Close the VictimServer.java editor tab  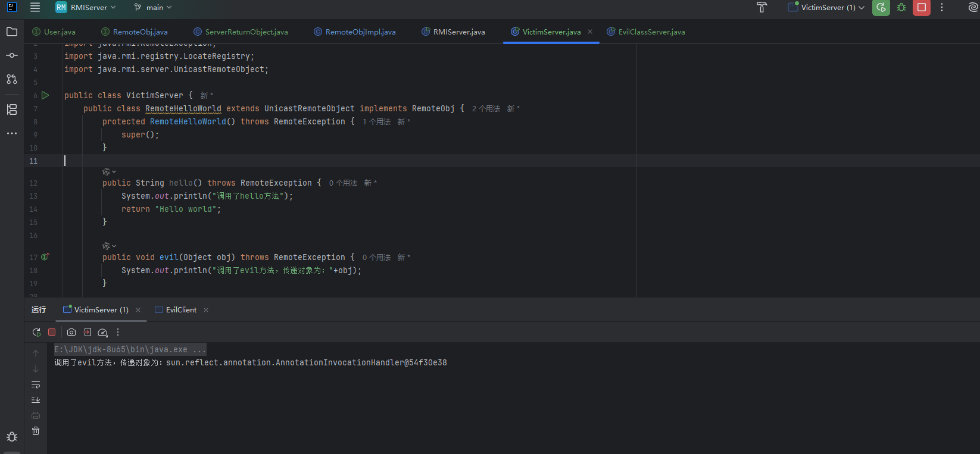[x=590, y=32]
